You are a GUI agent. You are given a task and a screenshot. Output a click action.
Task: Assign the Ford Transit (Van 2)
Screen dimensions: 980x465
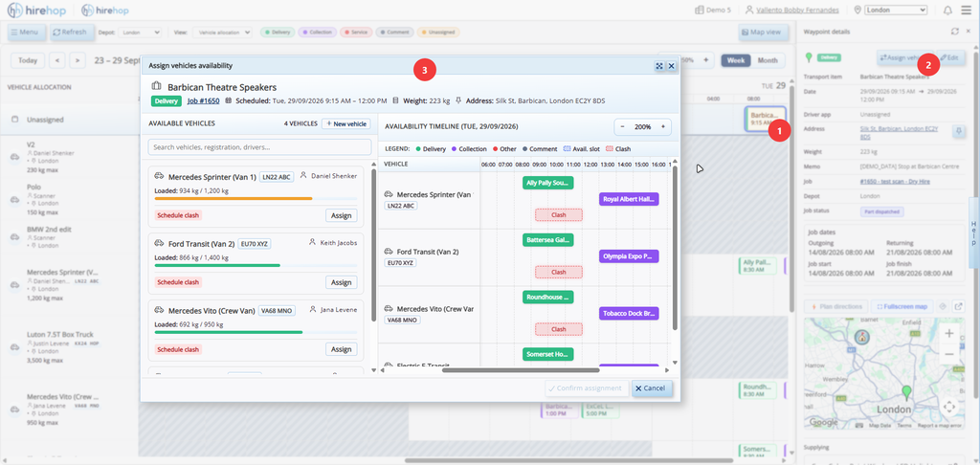pyautogui.click(x=342, y=282)
